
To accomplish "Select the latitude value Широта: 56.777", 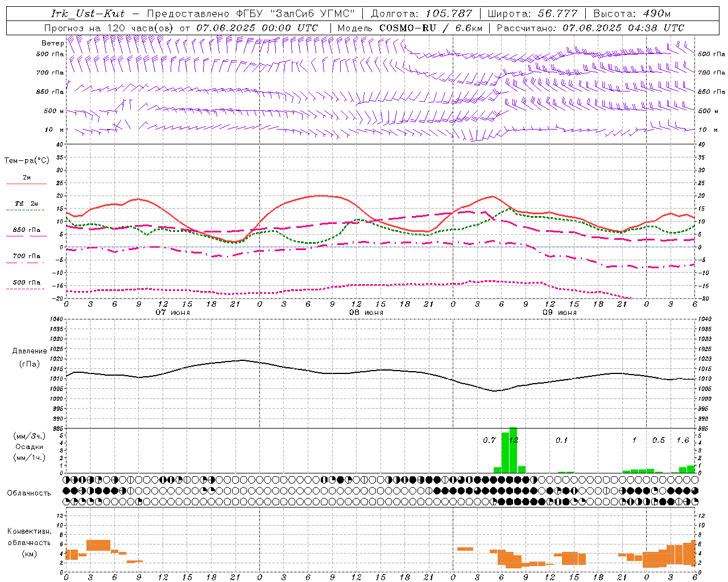I will pyautogui.click(x=532, y=14).
